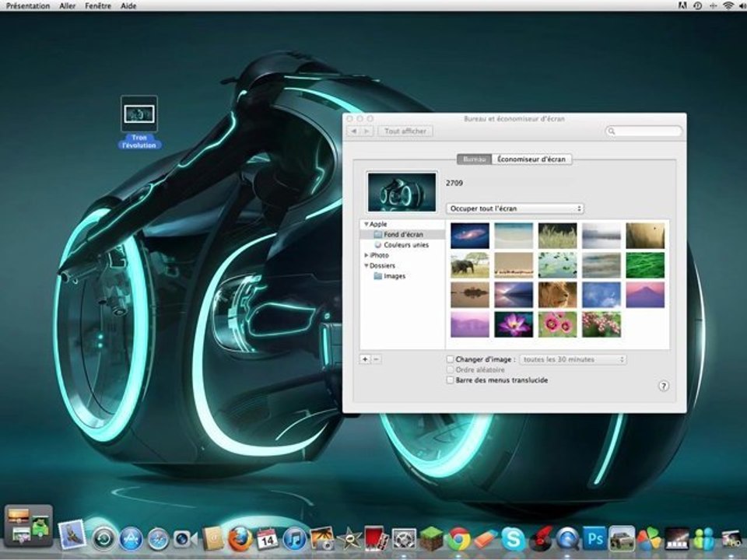
Task: Click the orange eraser app in dock
Action: (486, 539)
